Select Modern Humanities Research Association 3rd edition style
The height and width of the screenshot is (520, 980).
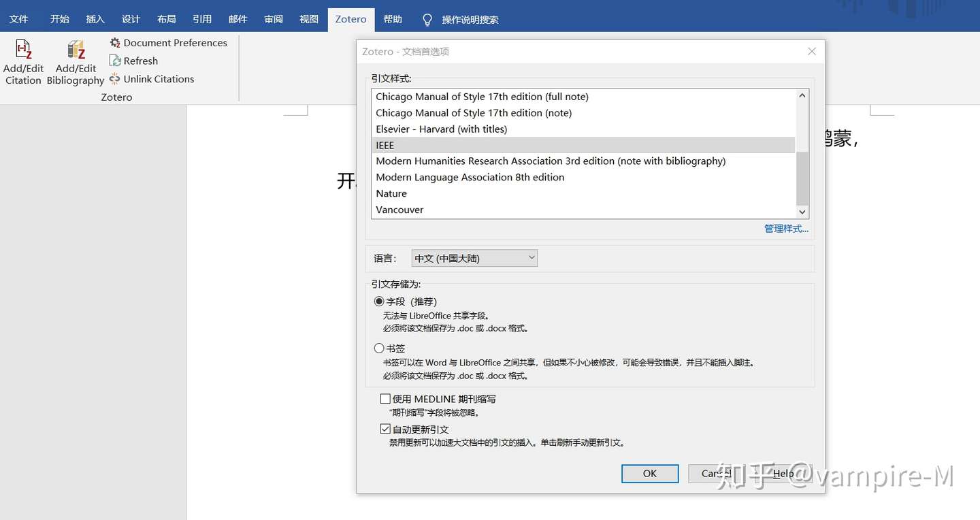coord(583,161)
